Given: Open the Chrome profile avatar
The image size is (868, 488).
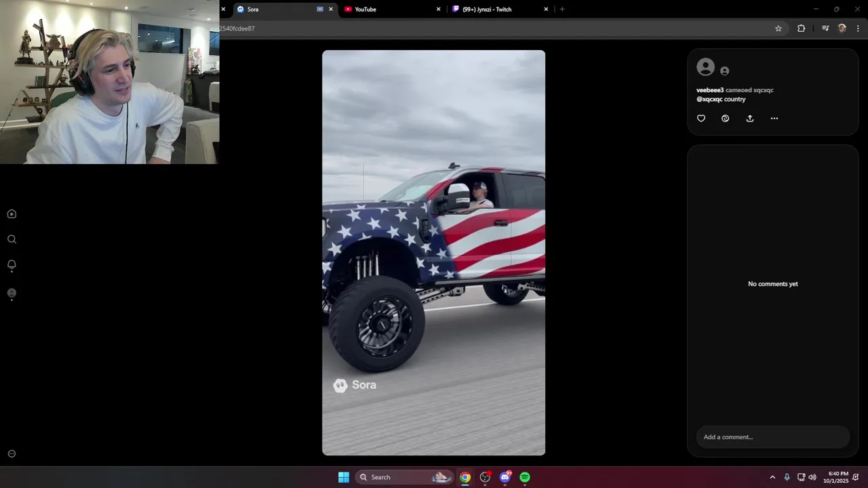Looking at the screenshot, I should [842, 28].
